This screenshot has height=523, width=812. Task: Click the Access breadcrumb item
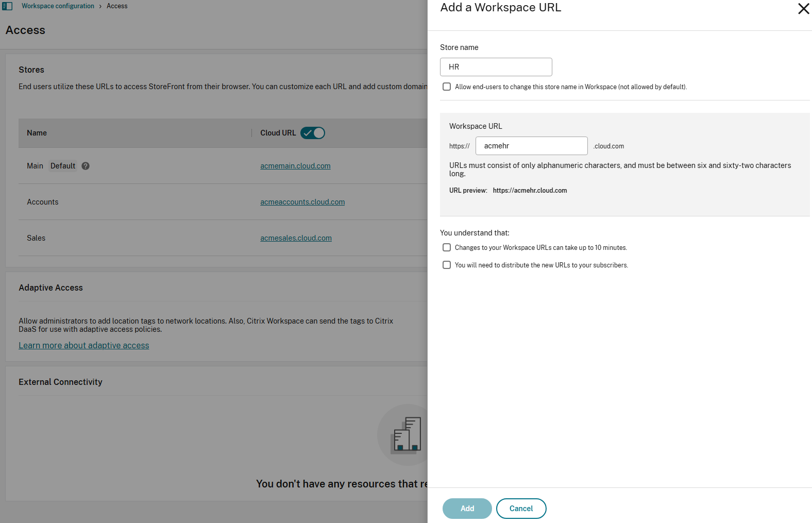coord(117,6)
